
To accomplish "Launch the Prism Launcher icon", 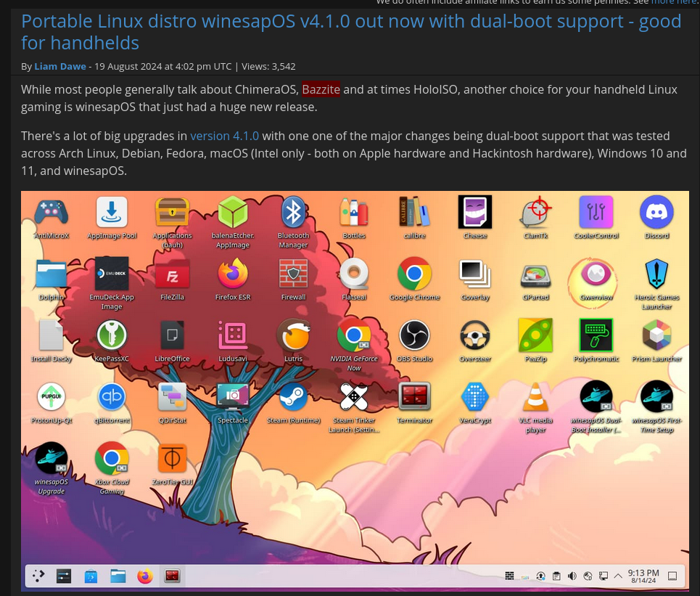I will [x=656, y=335].
